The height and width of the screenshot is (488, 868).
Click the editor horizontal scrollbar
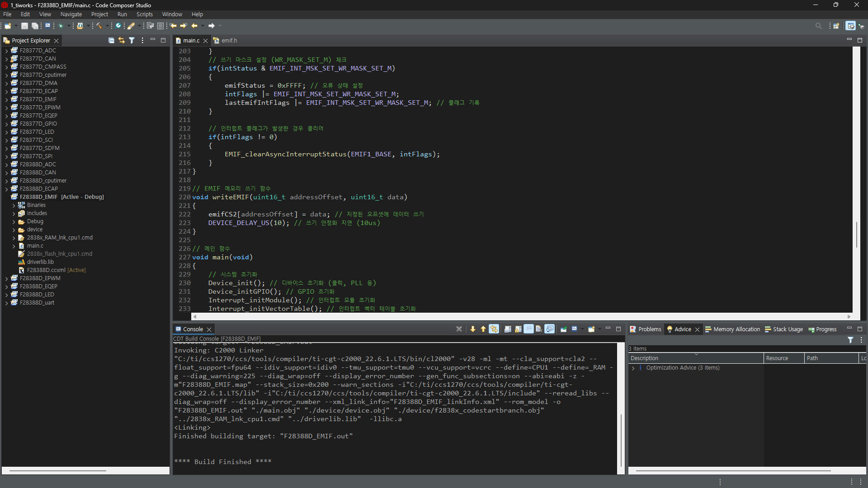[520, 316]
